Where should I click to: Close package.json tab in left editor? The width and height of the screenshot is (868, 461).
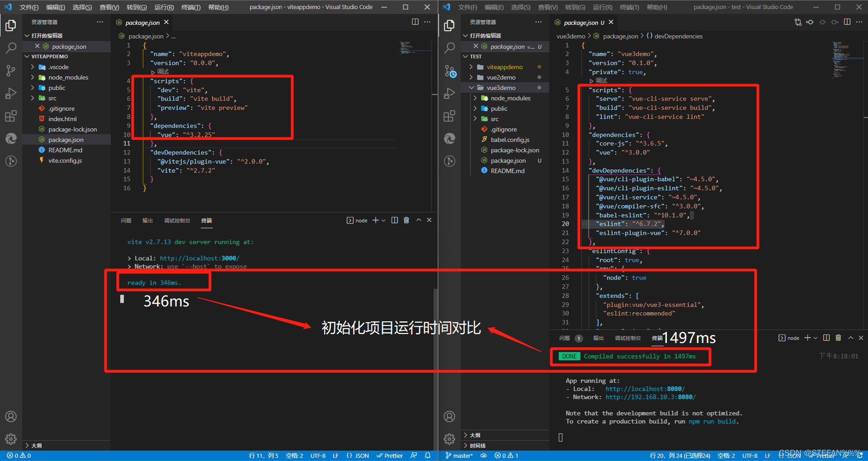(166, 22)
